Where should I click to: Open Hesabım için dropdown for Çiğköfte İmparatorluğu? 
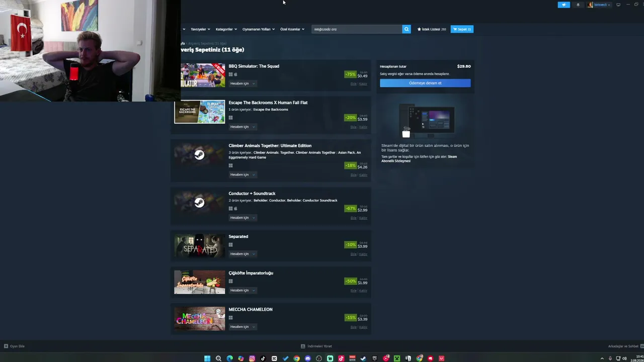pos(243,290)
